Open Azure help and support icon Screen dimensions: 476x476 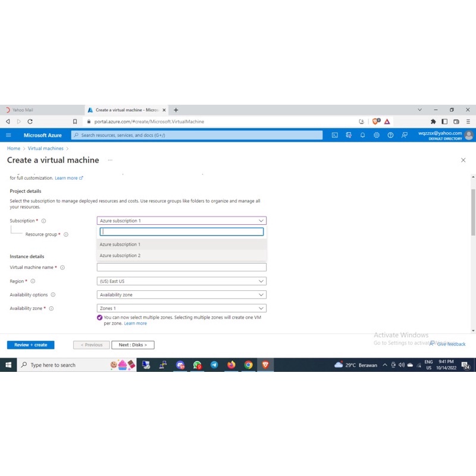pos(390,135)
